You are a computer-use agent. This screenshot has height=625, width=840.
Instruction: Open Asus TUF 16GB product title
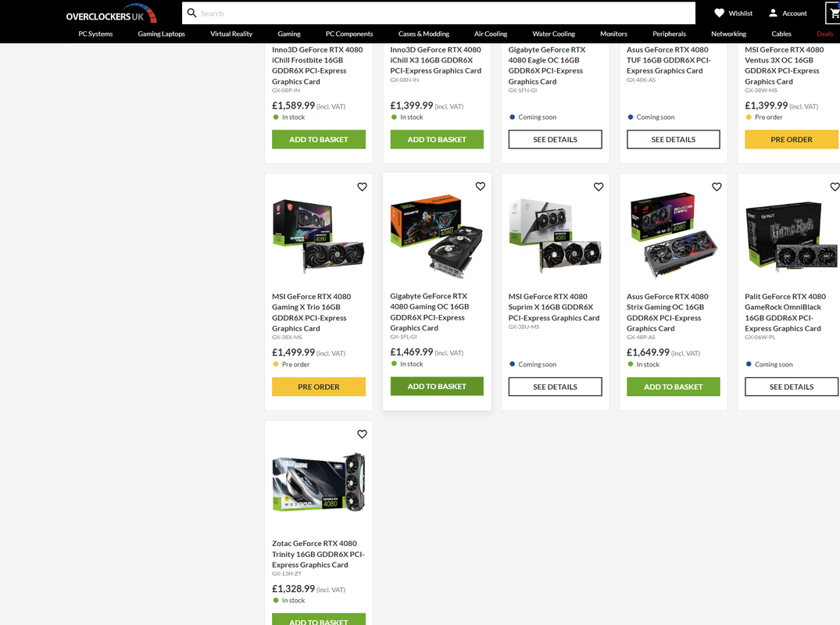[x=669, y=60]
